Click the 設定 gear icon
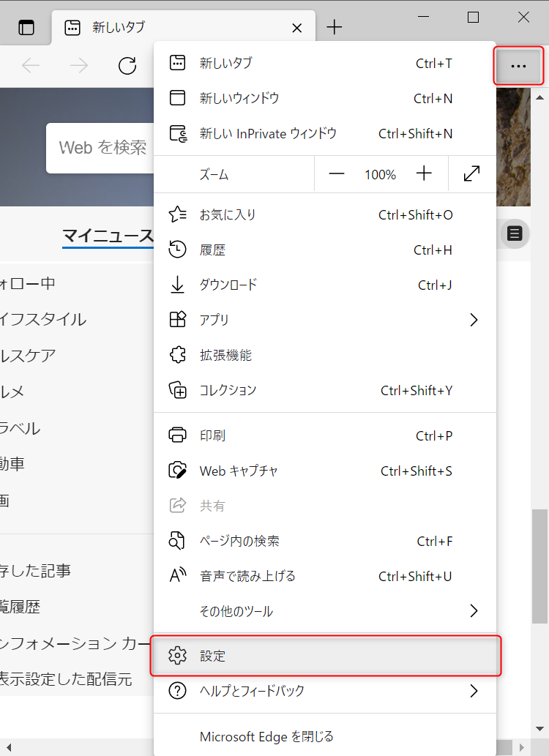Screen dimensions: 549x756 [177, 656]
